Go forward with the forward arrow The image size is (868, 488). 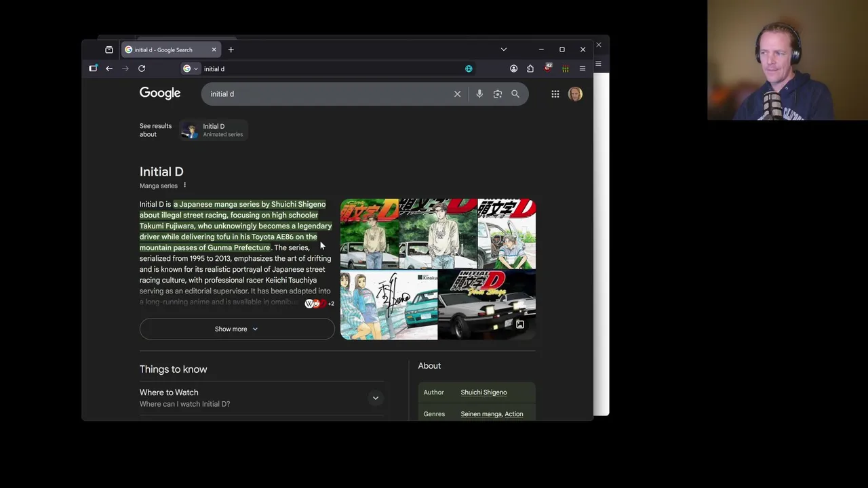click(125, 68)
